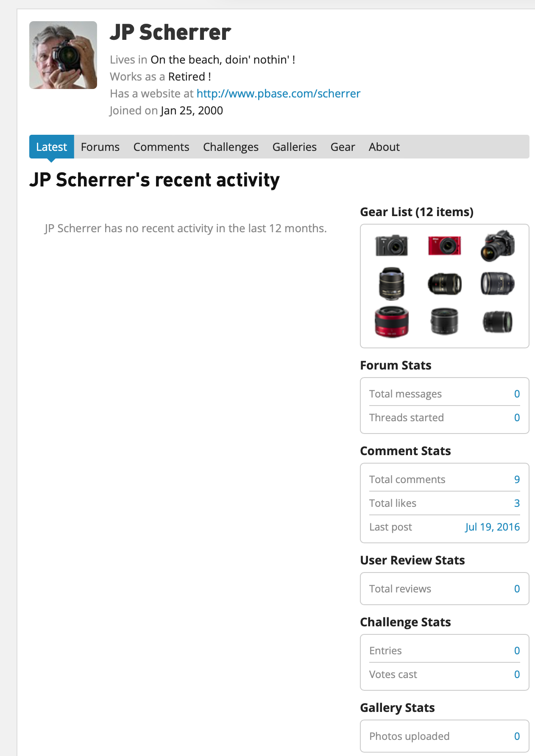Select the DSLR camera with large lens

(497, 245)
